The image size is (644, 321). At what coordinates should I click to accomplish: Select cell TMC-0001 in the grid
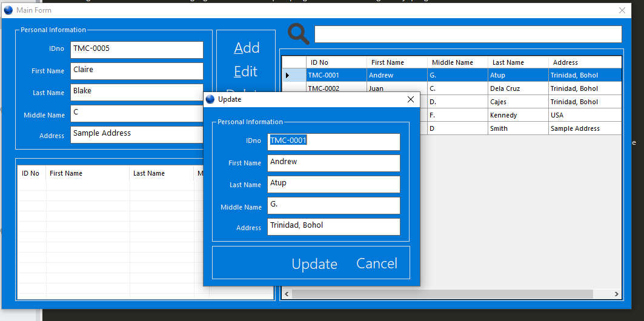tap(336, 75)
